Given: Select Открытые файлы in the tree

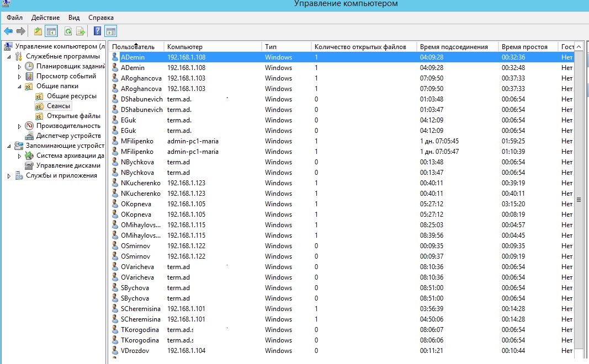Looking at the screenshot, I should pyautogui.click(x=73, y=116).
